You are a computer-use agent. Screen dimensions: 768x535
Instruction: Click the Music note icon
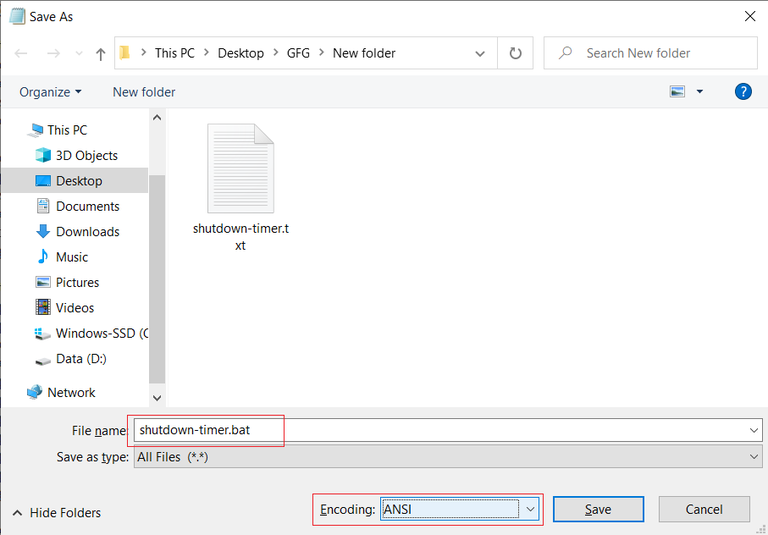43,256
